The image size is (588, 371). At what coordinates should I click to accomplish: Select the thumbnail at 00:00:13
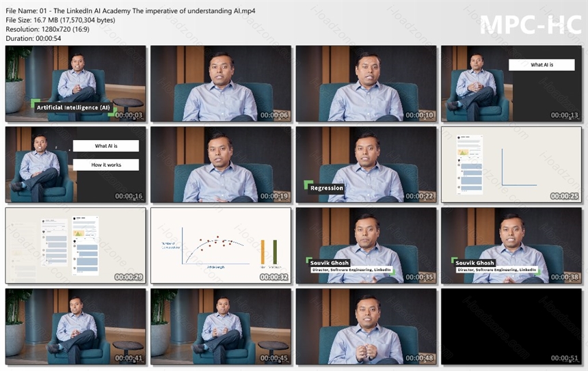coord(511,83)
